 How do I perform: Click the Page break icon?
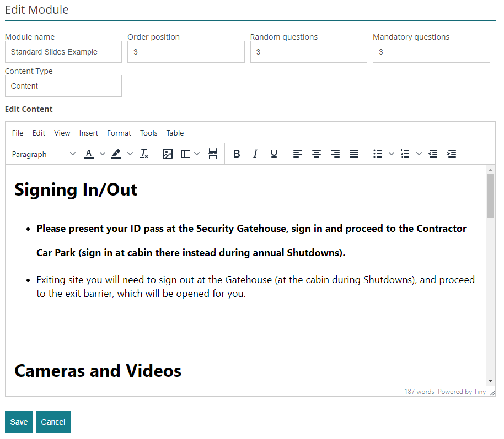[x=213, y=154]
